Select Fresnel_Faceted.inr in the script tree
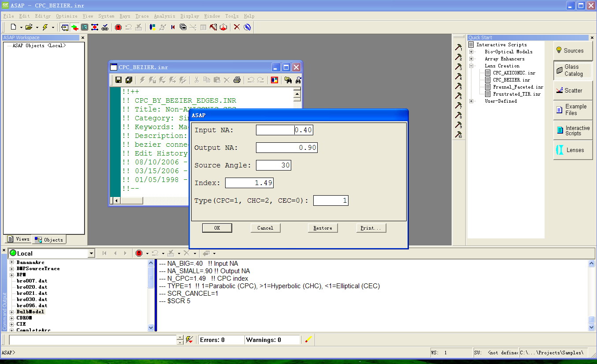Viewport: 597px width, 364px height. [518, 87]
